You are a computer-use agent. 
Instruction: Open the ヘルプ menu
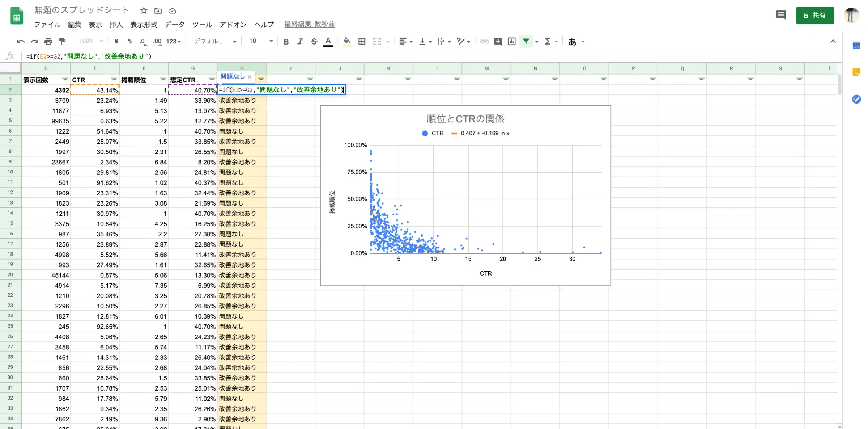[264, 24]
